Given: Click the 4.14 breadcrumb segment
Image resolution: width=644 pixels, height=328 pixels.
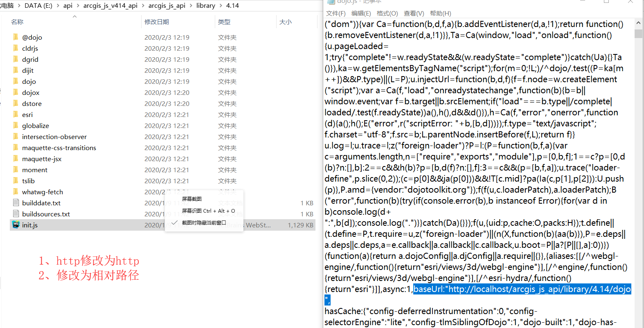Looking at the screenshot, I should click(232, 6).
